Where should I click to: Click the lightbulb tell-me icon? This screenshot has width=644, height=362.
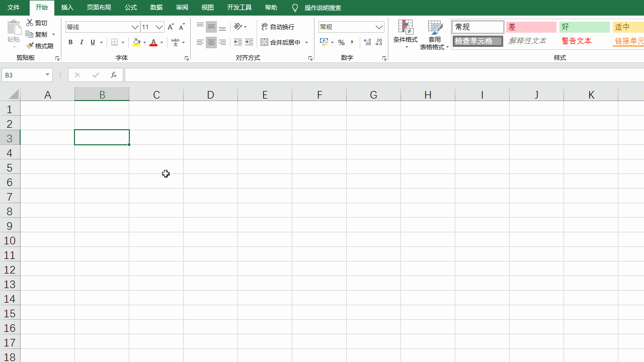coord(295,8)
